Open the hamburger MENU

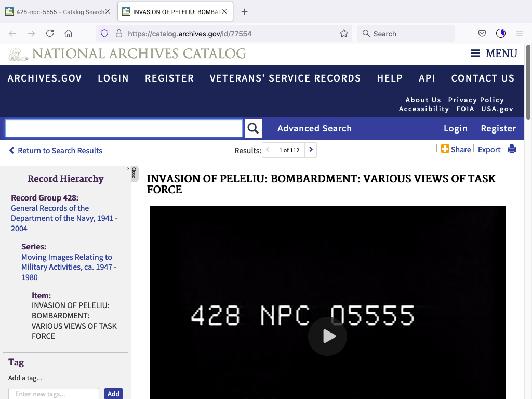494,54
